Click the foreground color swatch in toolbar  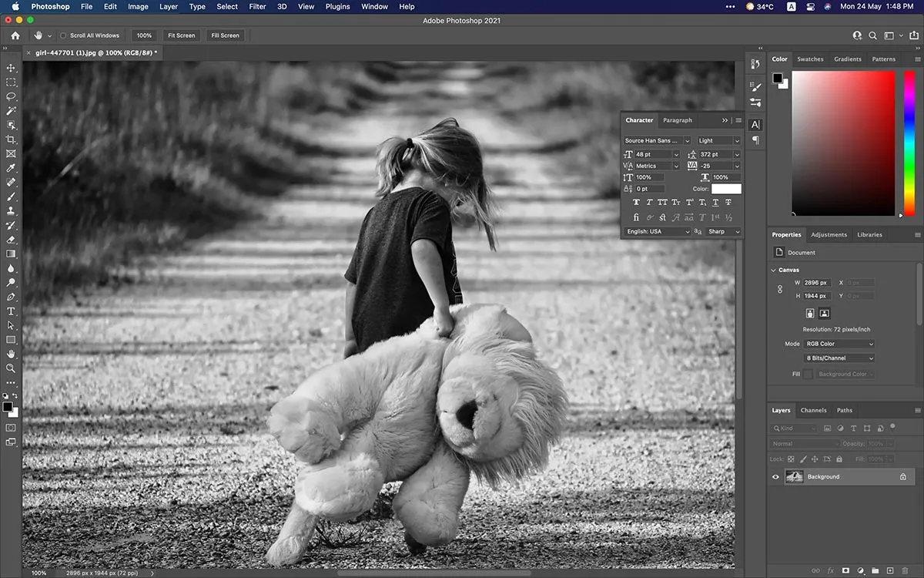(7, 406)
